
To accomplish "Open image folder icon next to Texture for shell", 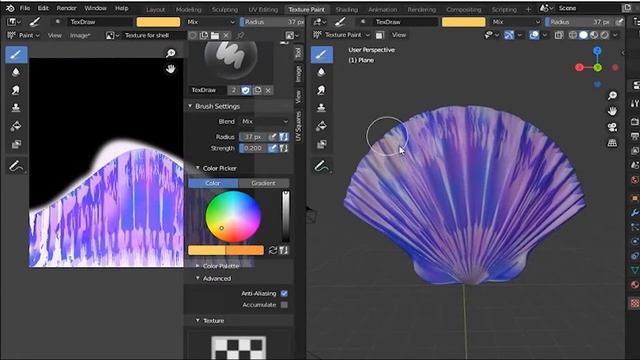I will tap(215, 36).
